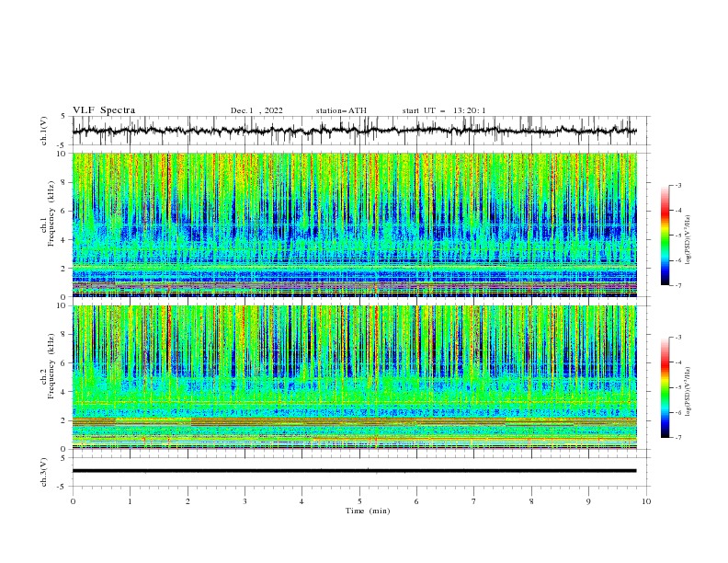Click the "10" tick on time axis
This screenshot has height=563, width=728.
(646, 501)
